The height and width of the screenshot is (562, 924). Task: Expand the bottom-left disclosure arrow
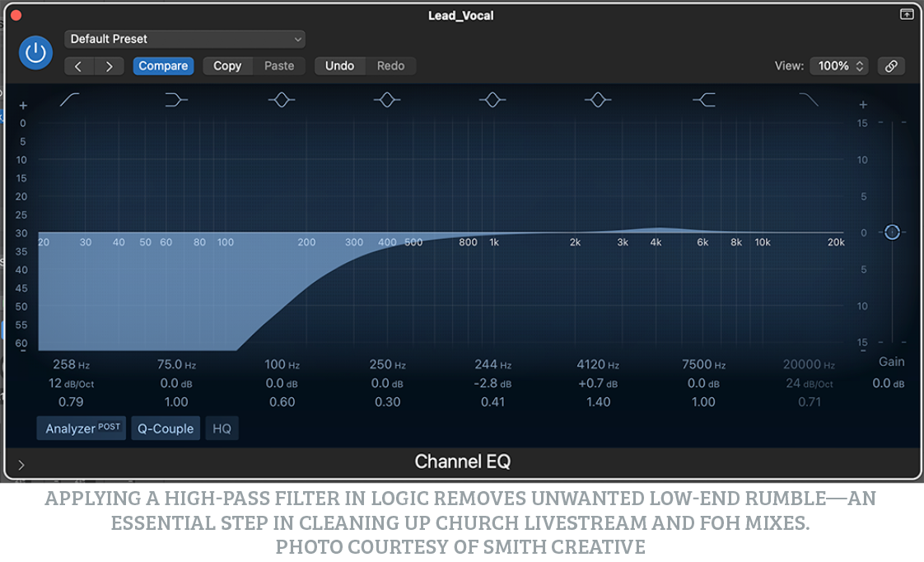pos(21,465)
